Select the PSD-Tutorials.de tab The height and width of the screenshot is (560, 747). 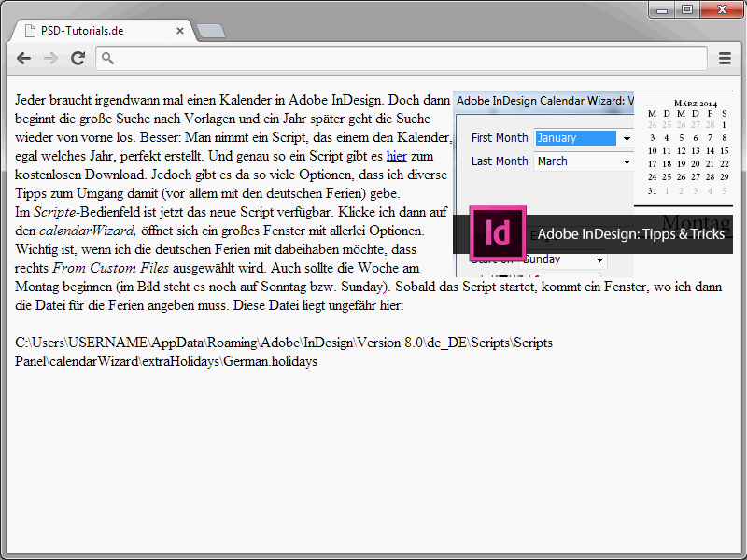coord(103,31)
